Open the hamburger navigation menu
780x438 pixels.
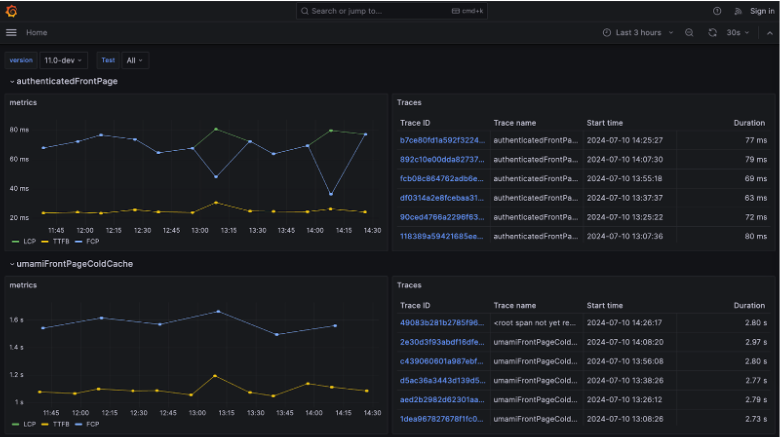[11, 33]
